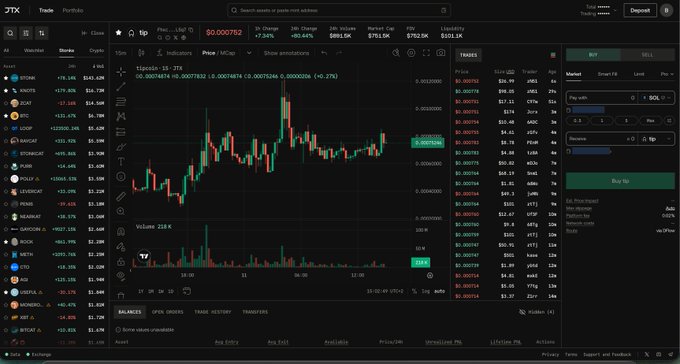Open chart settings gear icon
Screen dimensions: 680x364
pyautogui.click(x=411, y=52)
